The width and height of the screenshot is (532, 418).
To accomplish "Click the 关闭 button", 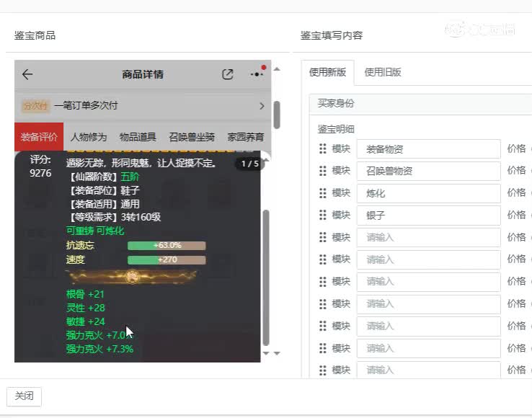I will [24, 396].
